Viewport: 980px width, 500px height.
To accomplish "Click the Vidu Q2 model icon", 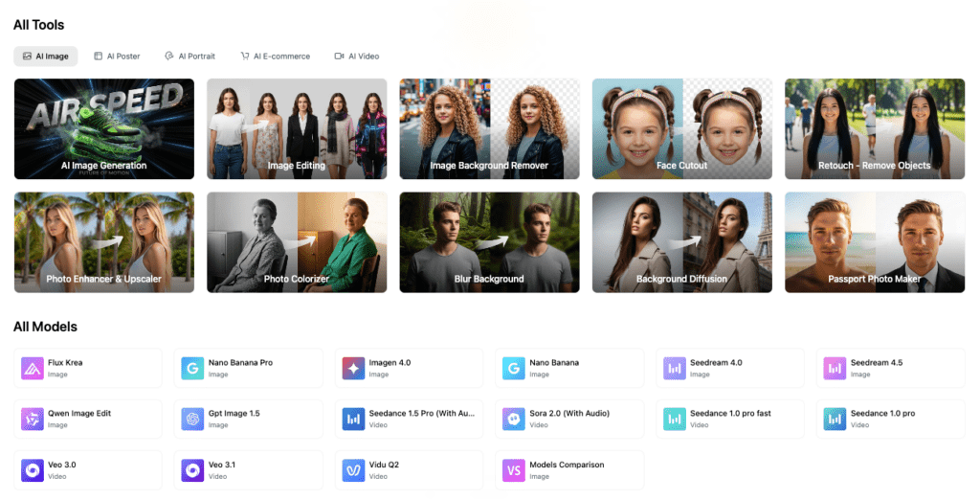I will [353, 469].
